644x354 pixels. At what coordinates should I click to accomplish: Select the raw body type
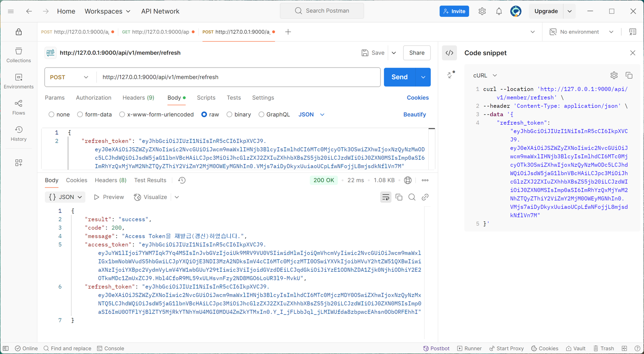[204, 115]
